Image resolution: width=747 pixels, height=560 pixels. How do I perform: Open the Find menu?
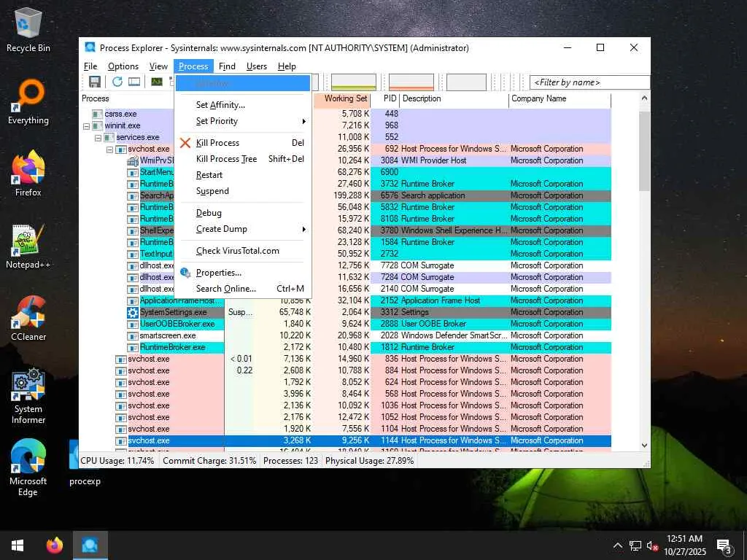(x=227, y=66)
